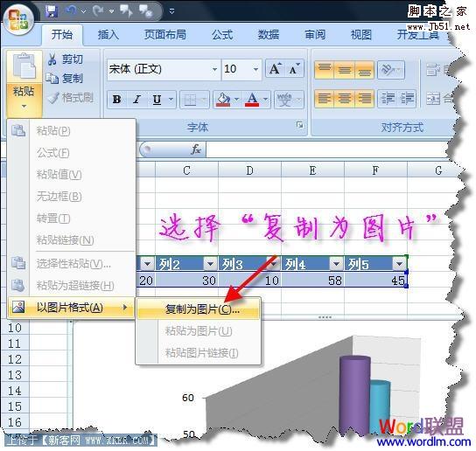This screenshot has height=451, width=476.
Task: Click the text orientation button
Action: point(391,70)
